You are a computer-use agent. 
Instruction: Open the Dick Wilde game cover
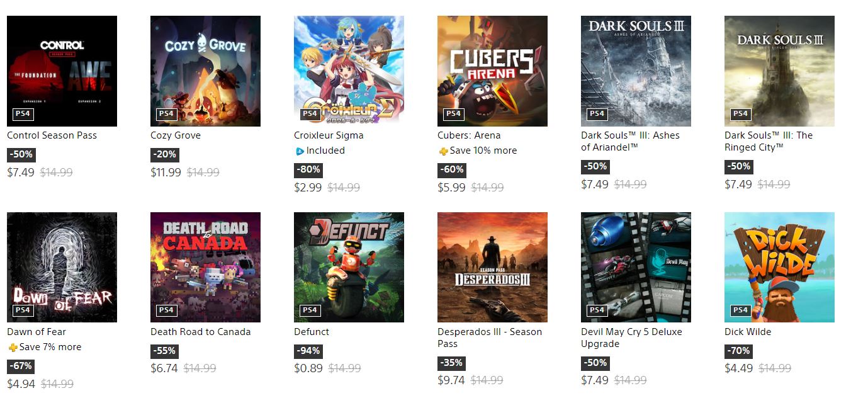[x=779, y=267]
